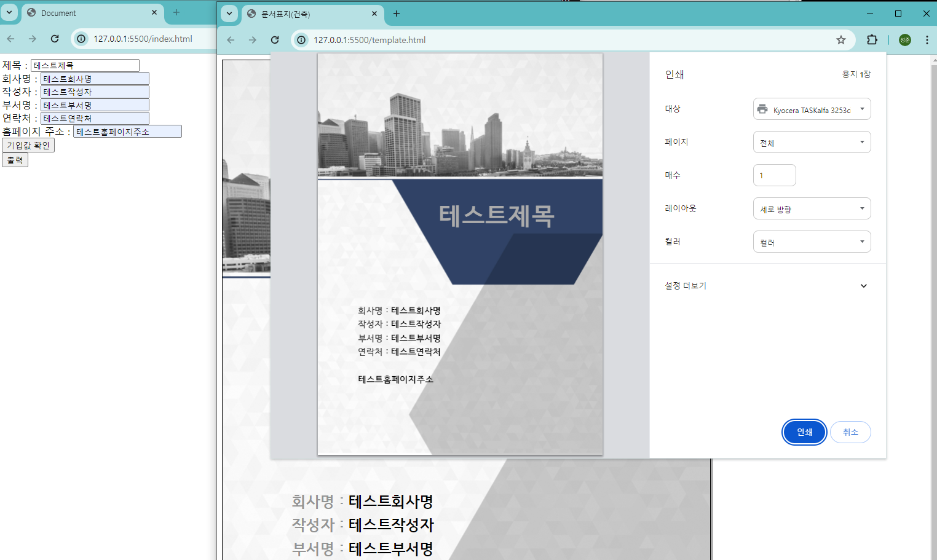
Task: Go forward in the Document window
Action: (33, 39)
